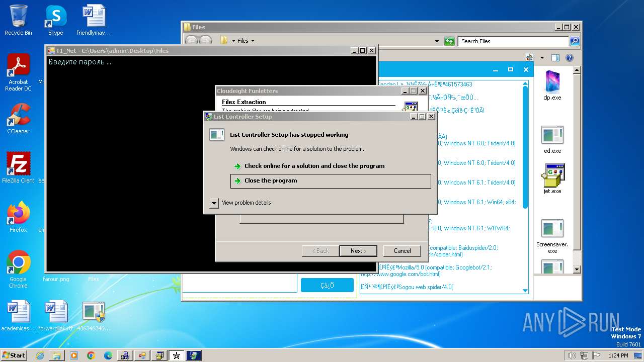Select jet.exe in the Files window
Image resolution: width=644 pixels, height=362 pixels.
click(x=552, y=178)
